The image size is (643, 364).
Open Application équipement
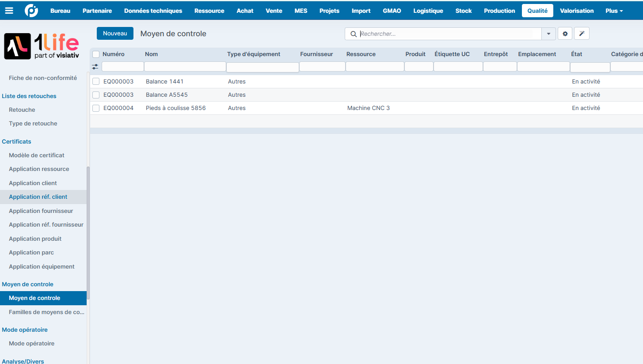pos(42,266)
